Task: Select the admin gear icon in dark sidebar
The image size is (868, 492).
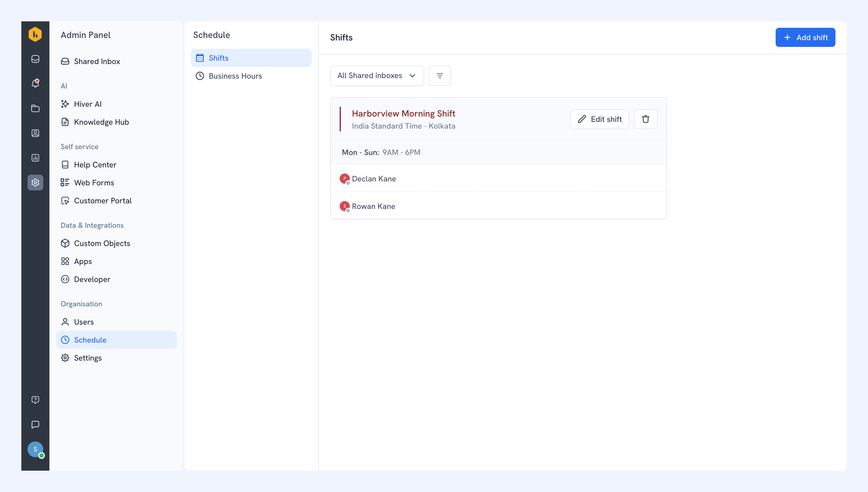Action: 35,183
